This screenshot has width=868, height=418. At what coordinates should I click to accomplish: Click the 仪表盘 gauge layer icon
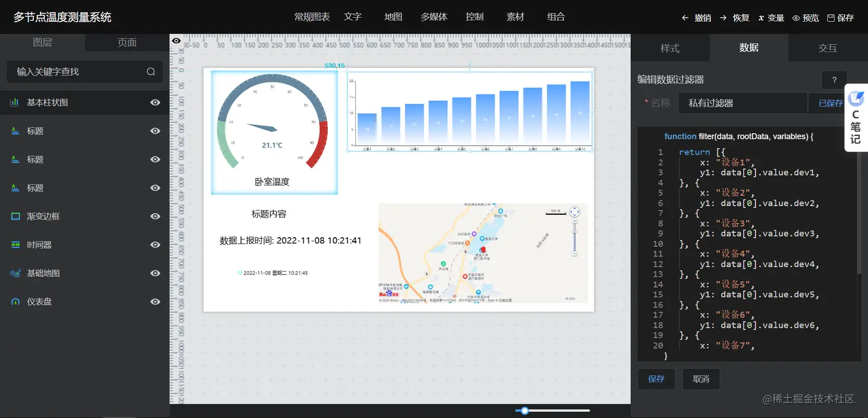pyautogui.click(x=15, y=301)
